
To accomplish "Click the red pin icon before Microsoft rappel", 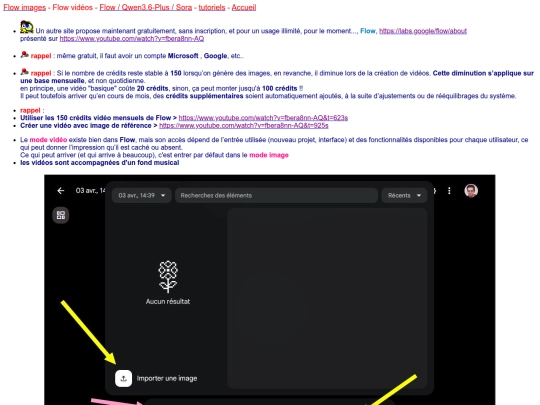I will click(x=24, y=55).
